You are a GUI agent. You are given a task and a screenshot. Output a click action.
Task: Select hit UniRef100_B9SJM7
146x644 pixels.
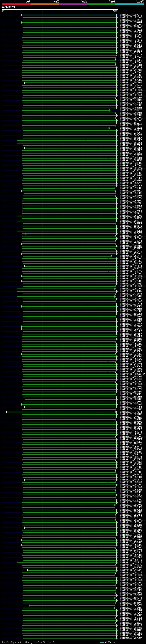tap(131, 98)
